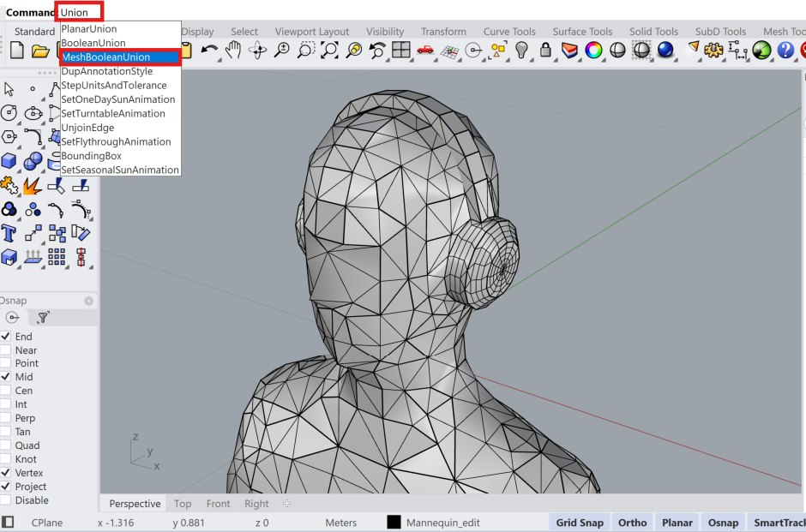The image size is (806, 532).
Task: Choose DupAnnotationStyle from autocomplete list
Action: 120,71
